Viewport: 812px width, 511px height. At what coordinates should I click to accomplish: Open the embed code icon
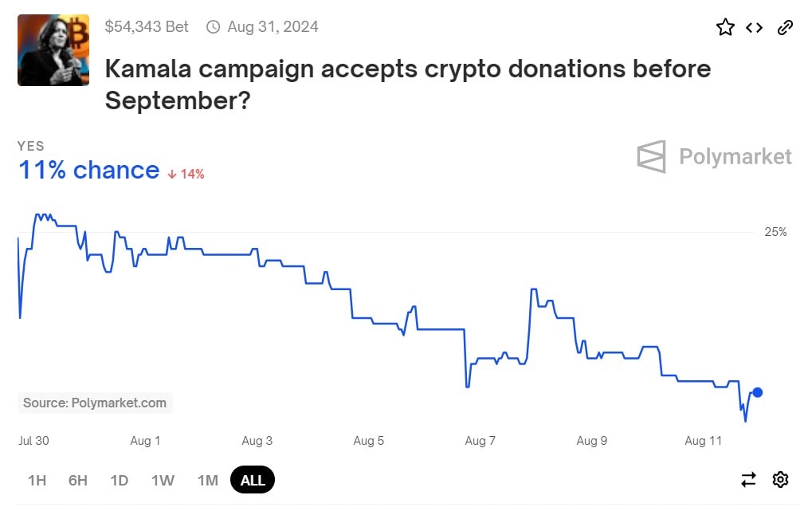coord(754,28)
